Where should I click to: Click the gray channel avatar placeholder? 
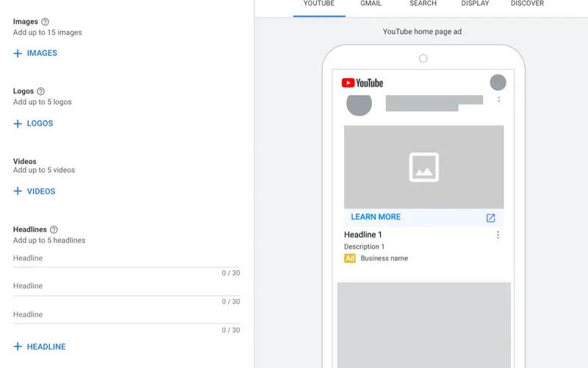359,104
